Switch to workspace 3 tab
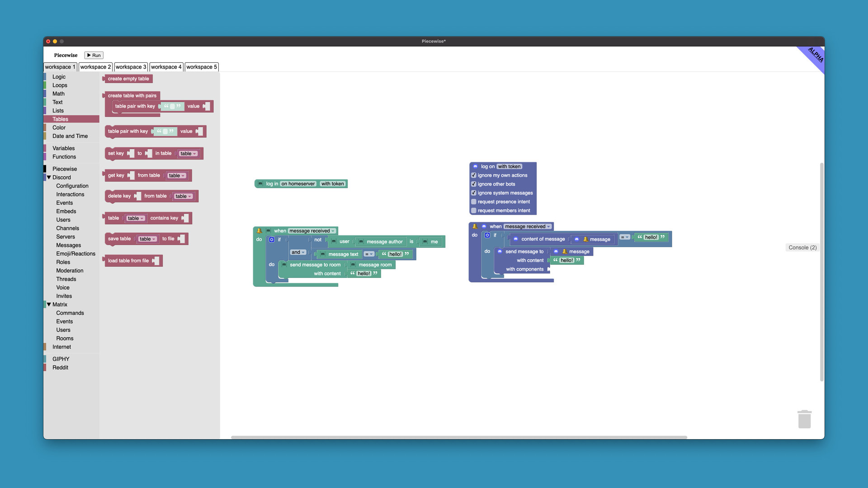 [x=131, y=67]
